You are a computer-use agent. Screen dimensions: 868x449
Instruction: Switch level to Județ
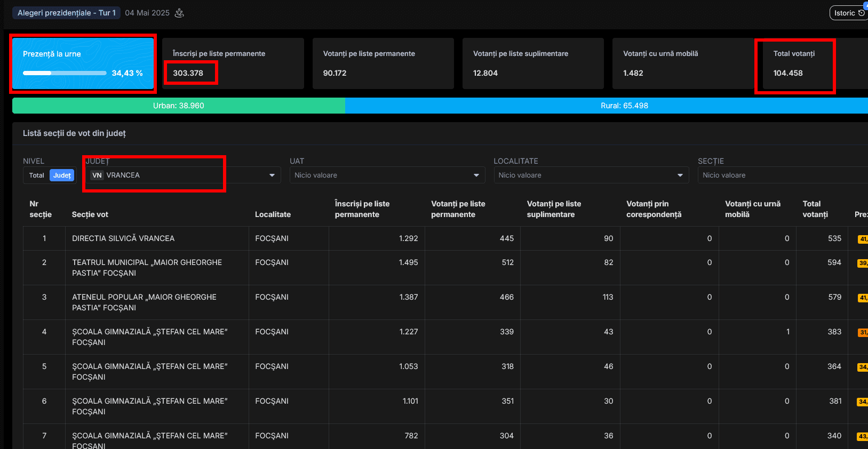pyautogui.click(x=62, y=175)
